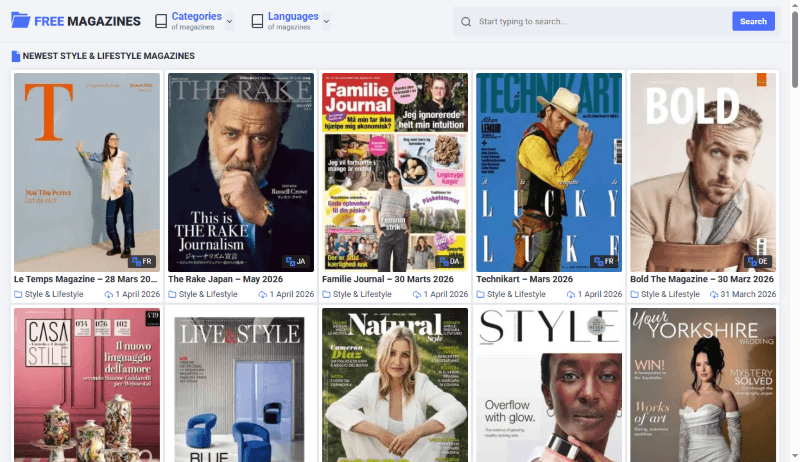Image resolution: width=800 pixels, height=462 pixels.
Task: Click folder icon under Bold The Magazine
Action: 634,294
